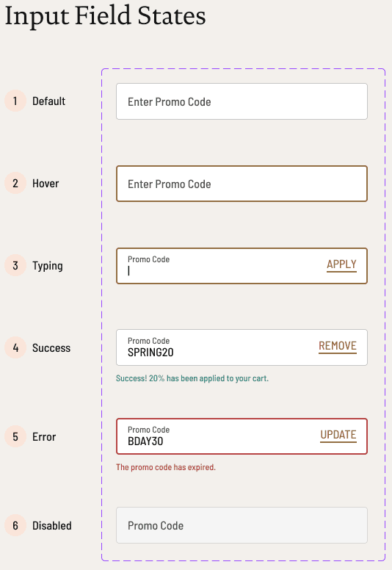
Task: Click the expired promo code error message
Action: pos(166,467)
